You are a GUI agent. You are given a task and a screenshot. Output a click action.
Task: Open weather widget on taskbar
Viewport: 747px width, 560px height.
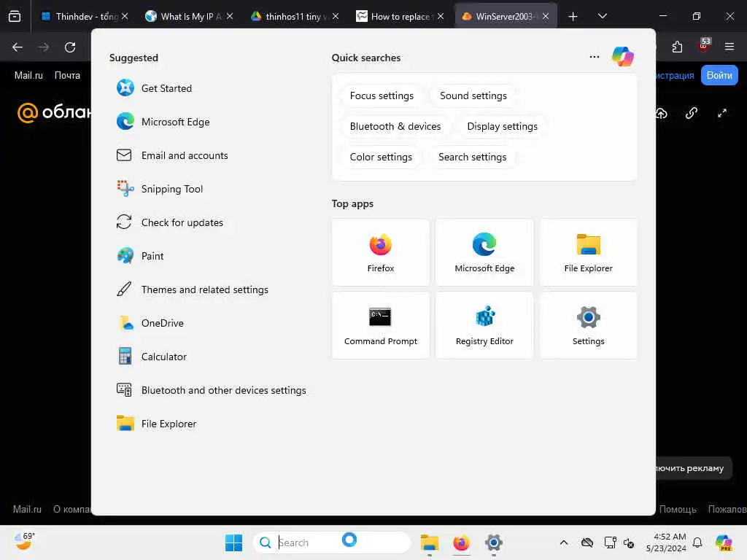pyautogui.click(x=24, y=542)
